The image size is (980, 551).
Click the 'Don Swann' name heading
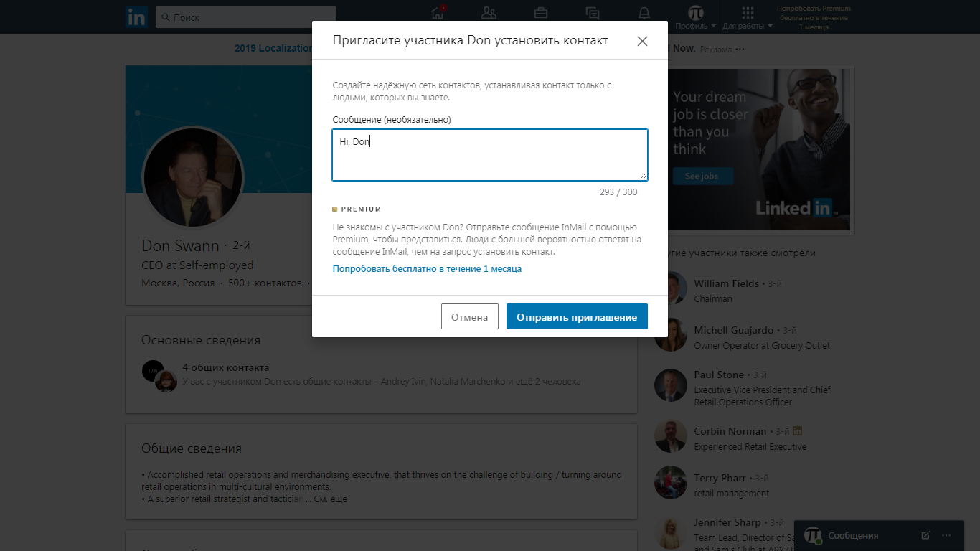point(180,245)
